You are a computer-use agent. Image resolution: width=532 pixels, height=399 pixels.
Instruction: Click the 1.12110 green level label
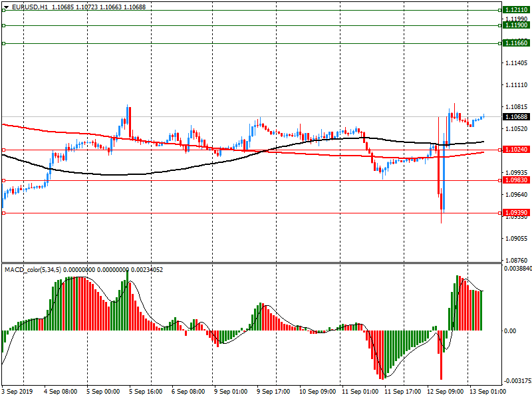pyautogui.click(x=517, y=10)
